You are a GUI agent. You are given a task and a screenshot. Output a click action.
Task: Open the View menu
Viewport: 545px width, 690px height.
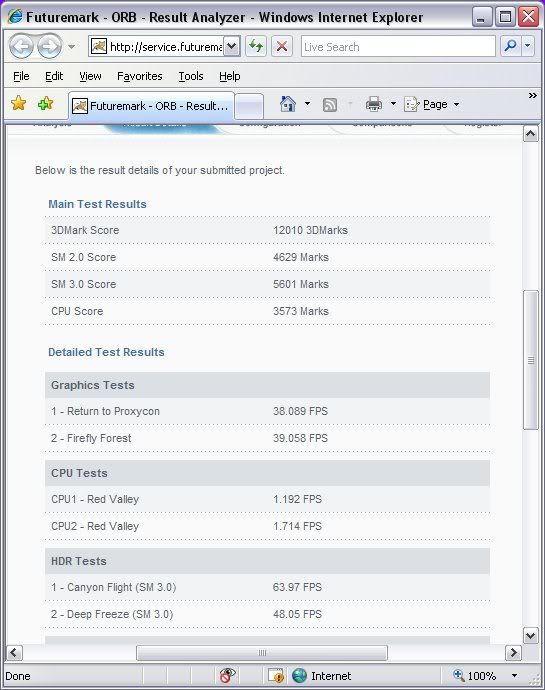90,76
